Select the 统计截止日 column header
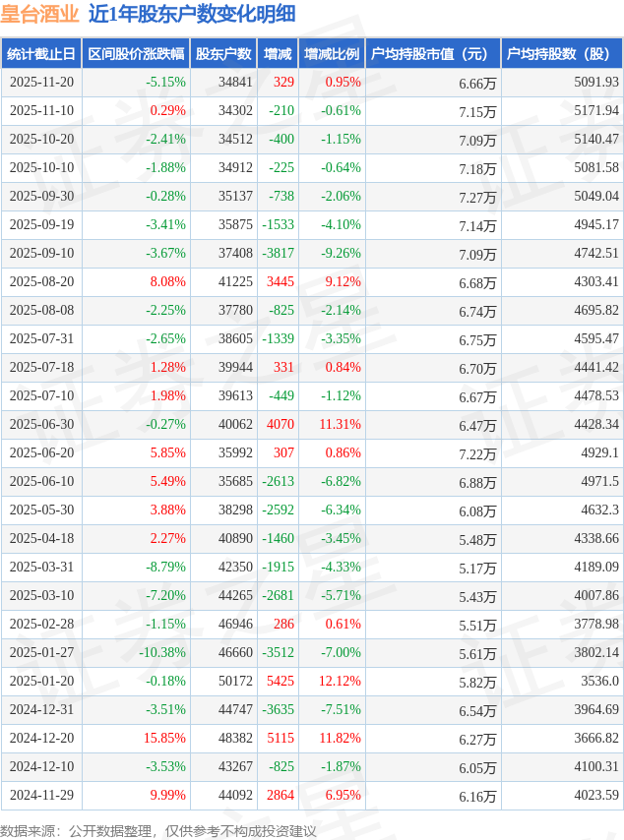The width and height of the screenshot is (624, 840). pyautogui.click(x=41, y=54)
